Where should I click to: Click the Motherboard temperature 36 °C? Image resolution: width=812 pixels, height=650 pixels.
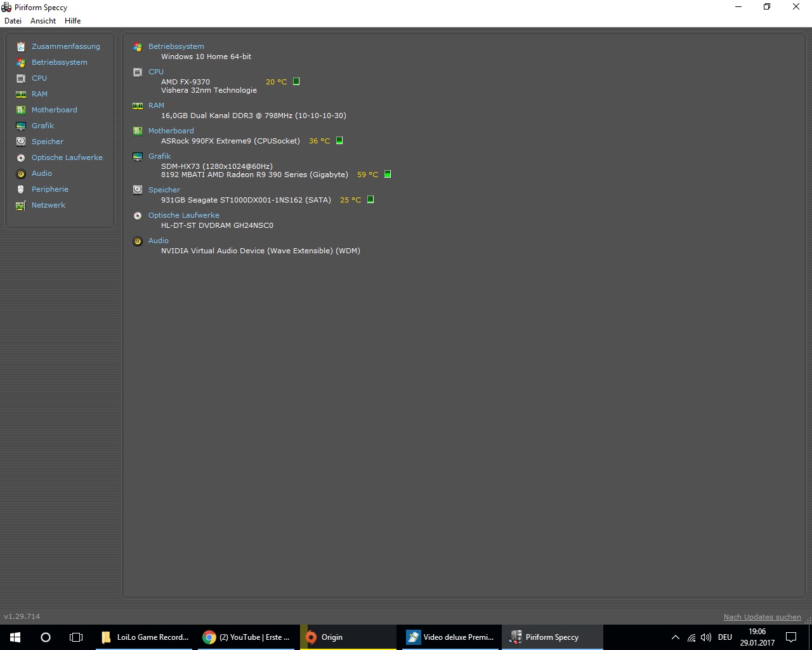320,141
